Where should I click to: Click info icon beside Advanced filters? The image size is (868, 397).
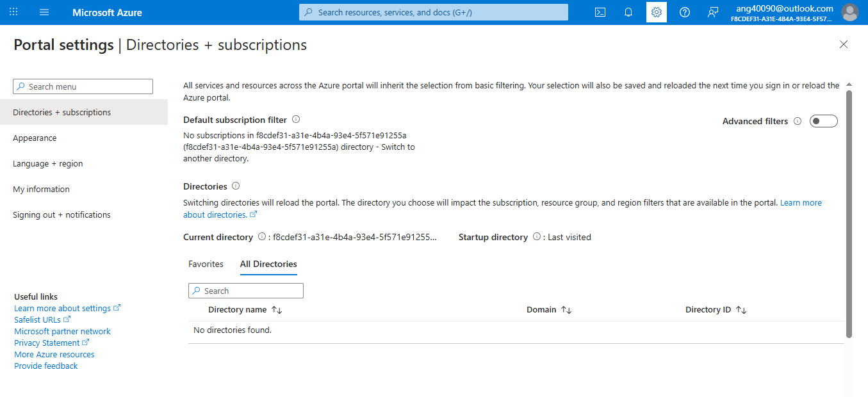click(x=798, y=121)
